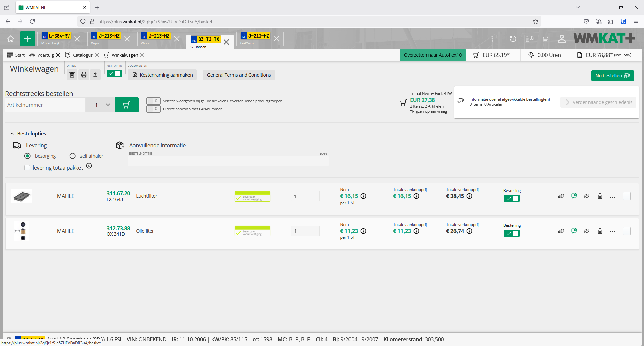
Task: Toggle the Nettoprijs switch
Action: (x=114, y=74)
